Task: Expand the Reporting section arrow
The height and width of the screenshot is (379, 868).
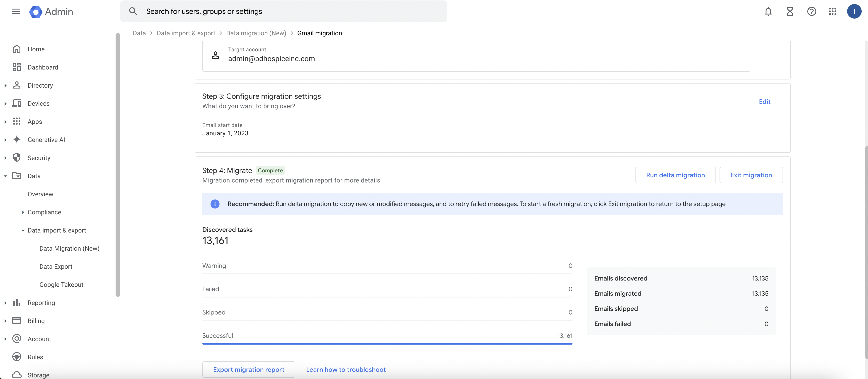Action: click(5, 303)
